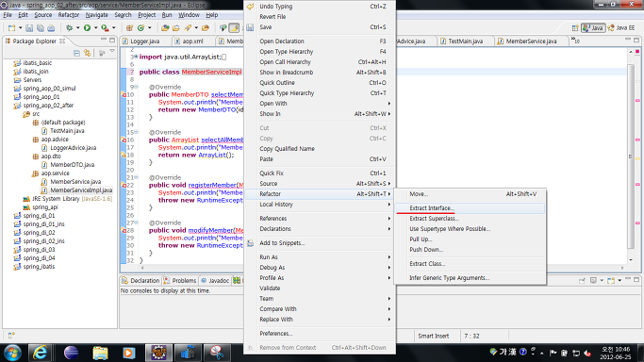
Task: Toggle Link with Editor in Package Explorer
Action: [87, 53]
